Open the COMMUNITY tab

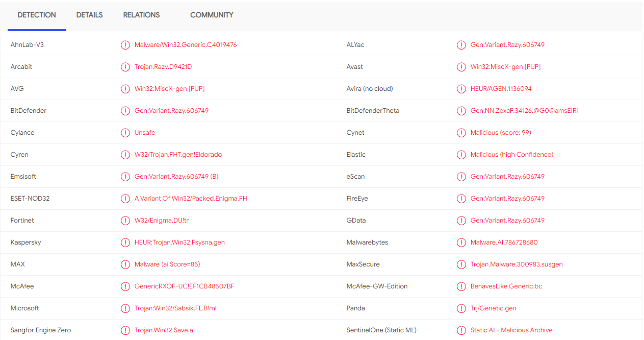coord(212,15)
